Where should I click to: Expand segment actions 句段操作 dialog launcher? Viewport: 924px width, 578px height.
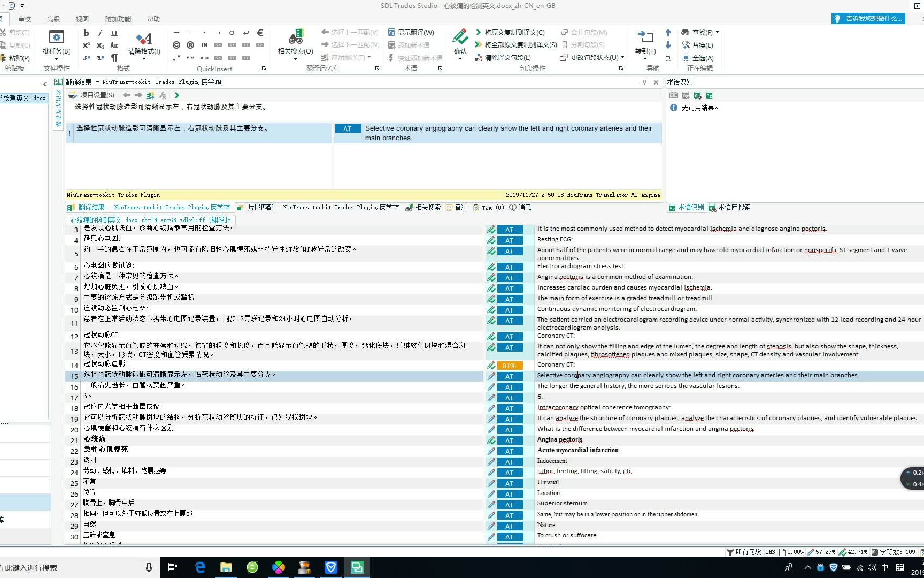pos(621,69)
